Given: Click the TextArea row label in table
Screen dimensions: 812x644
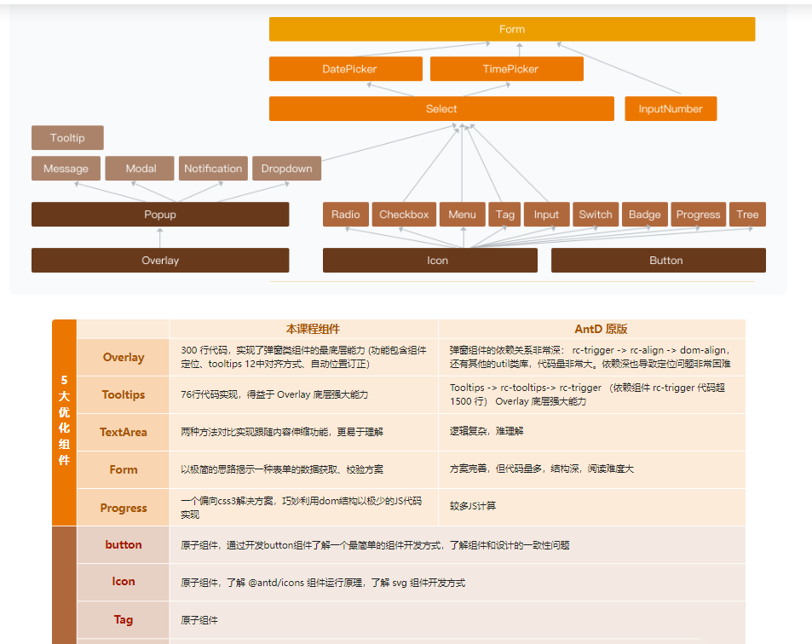Looking at the screenshot, I should point(124,432).
